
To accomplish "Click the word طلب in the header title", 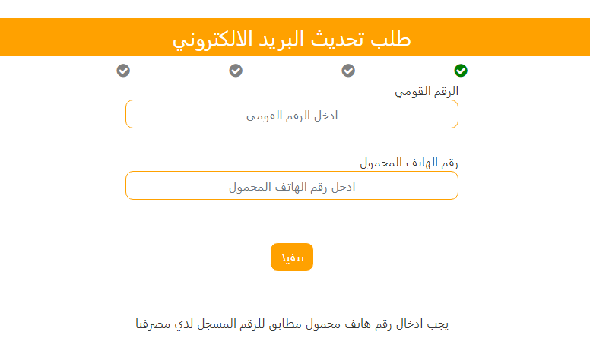I will click(x=395, y=38).
